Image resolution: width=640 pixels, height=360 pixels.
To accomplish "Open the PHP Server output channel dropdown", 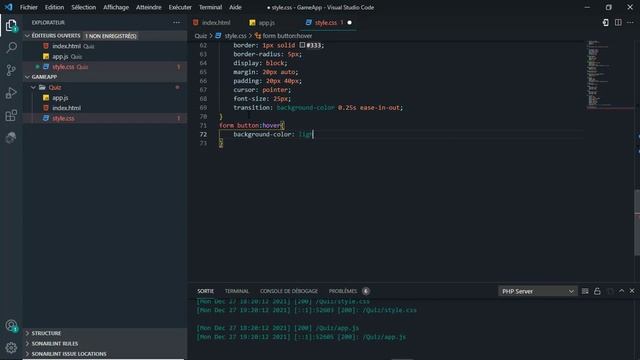I will 538,291.
